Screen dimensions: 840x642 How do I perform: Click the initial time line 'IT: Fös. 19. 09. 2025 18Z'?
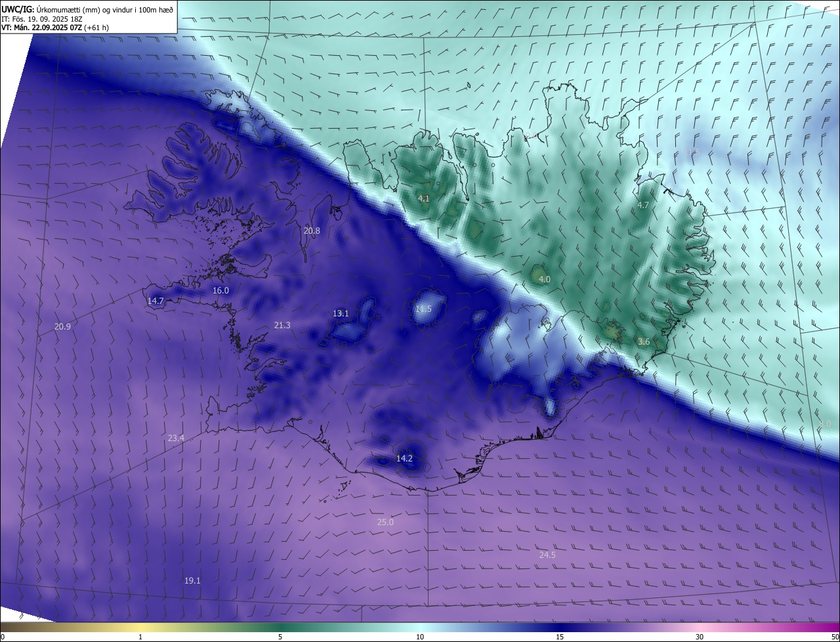[x=41, y=19]
